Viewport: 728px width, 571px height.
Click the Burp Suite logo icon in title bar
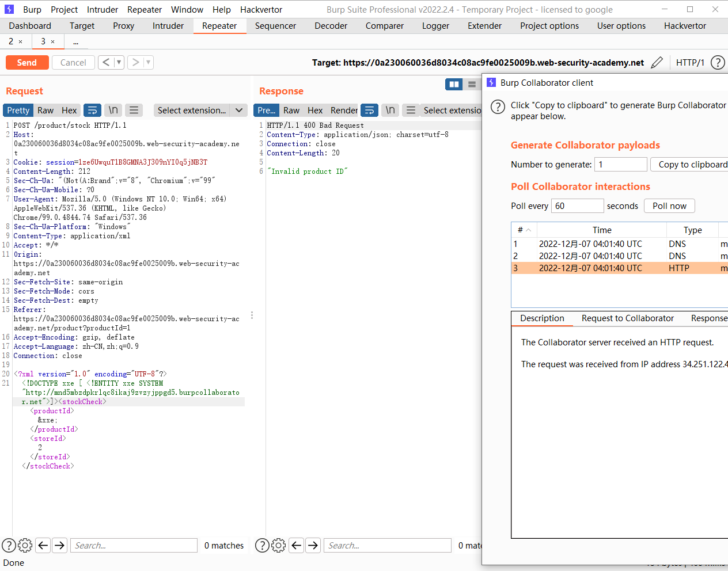click(9, 9)
